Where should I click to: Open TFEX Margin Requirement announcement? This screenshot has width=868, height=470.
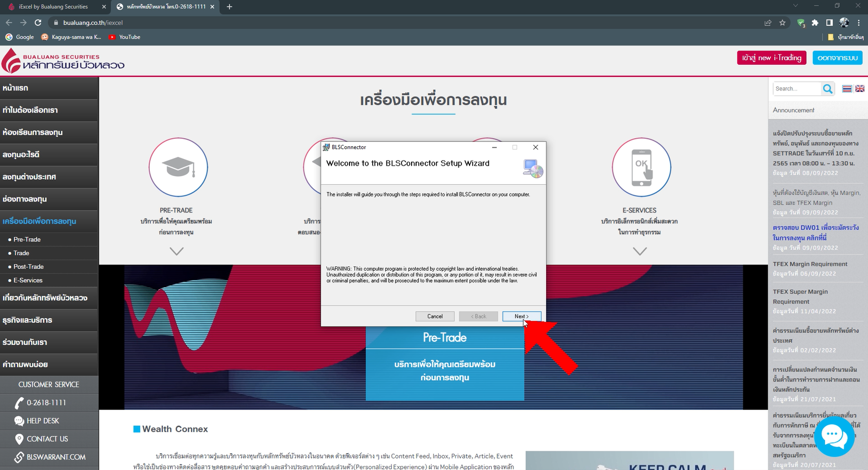click(810, 264)
